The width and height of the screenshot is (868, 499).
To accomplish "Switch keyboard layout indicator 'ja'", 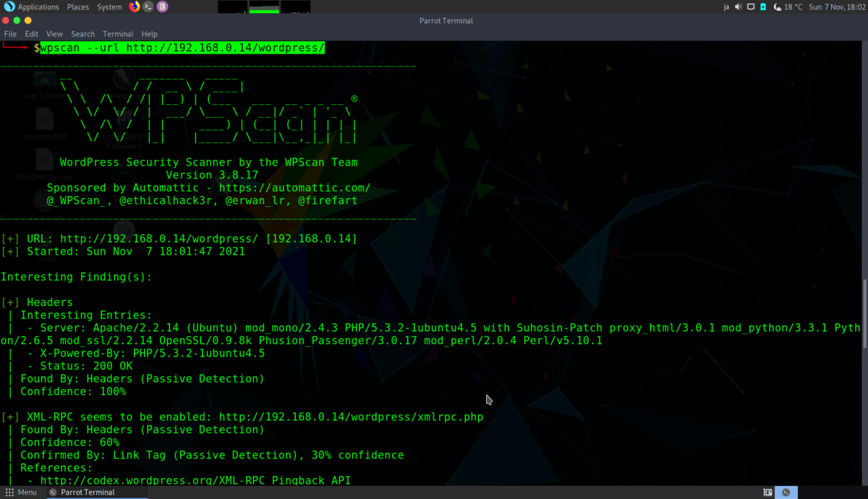I will pyautogui.click(x=726, y=7).
